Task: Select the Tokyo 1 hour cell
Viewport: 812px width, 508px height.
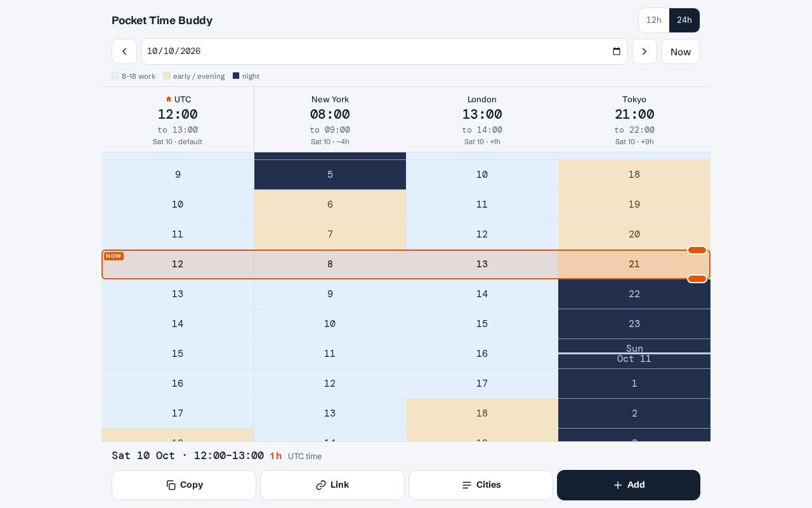Action: (x=634, y=384)
